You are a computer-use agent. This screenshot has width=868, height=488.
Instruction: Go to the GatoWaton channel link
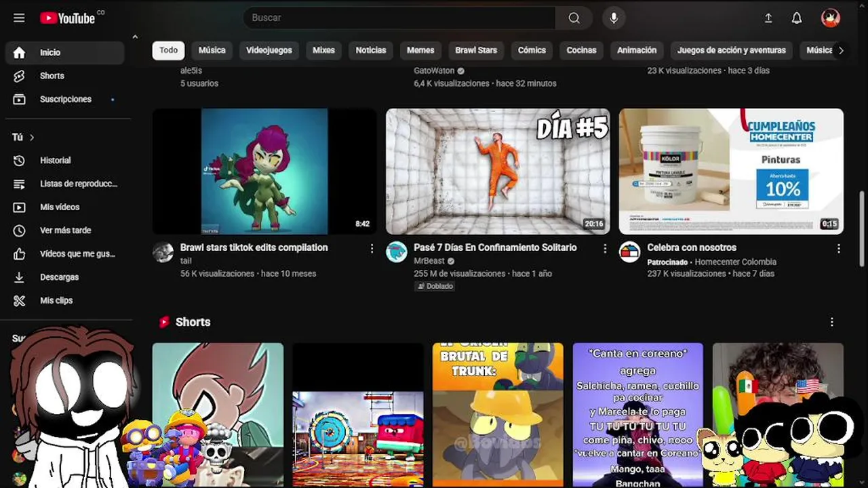coord(434,70)
